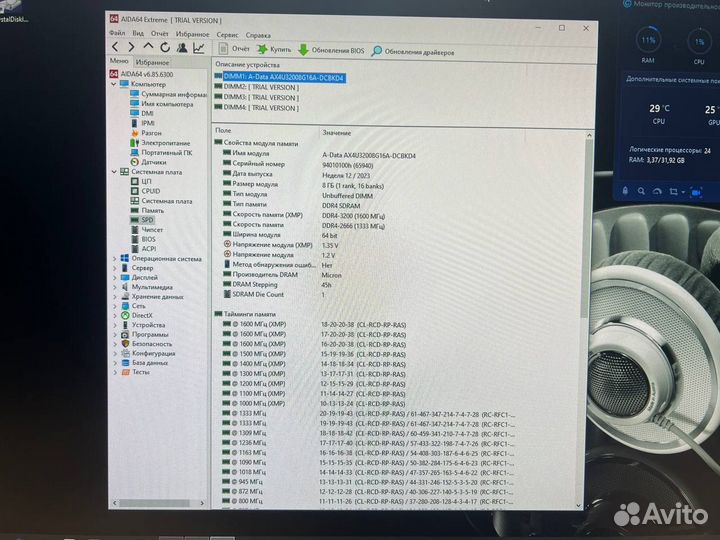Image resolution: width=720 pixels, height=540 pixels.
Task: Select the IPMI tree item
Action: (143, 123)
